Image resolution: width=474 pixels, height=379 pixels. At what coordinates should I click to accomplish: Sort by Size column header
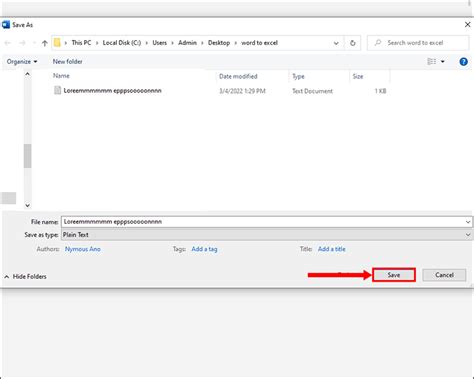coord(358,76)
